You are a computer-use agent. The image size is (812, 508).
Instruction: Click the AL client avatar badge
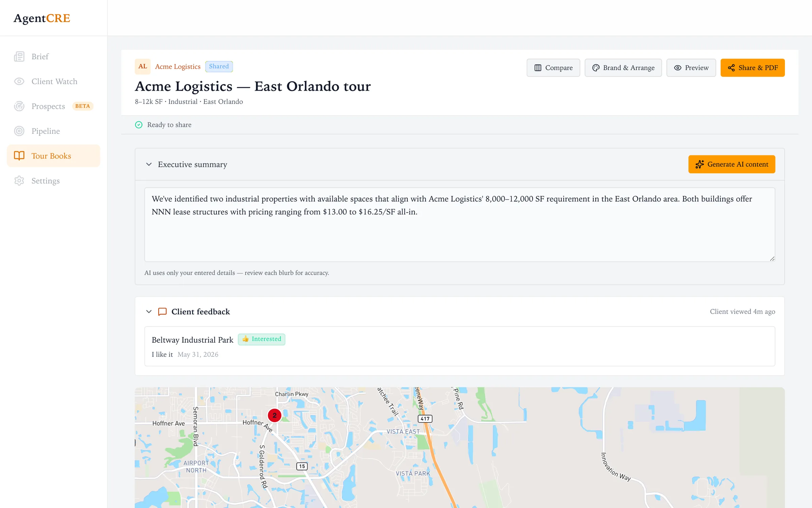(142, 66)
